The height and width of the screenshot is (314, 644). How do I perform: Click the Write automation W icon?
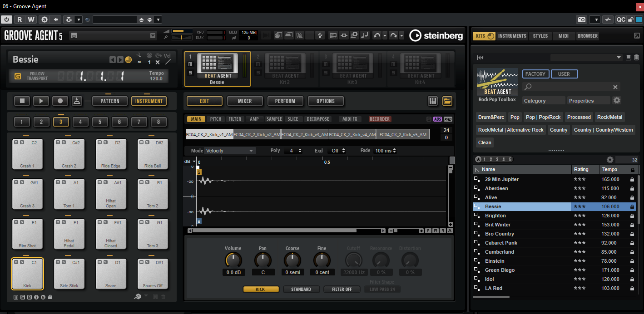31,20
